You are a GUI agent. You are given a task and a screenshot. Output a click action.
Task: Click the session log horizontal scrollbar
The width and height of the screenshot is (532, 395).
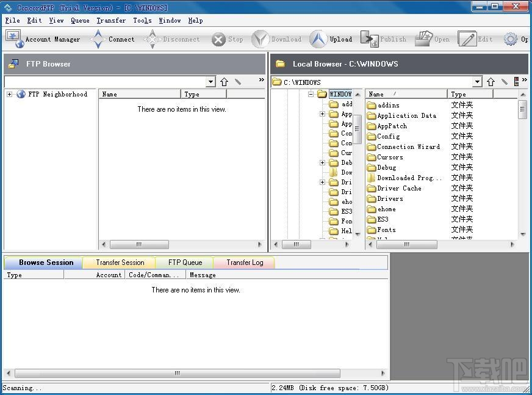178,373
